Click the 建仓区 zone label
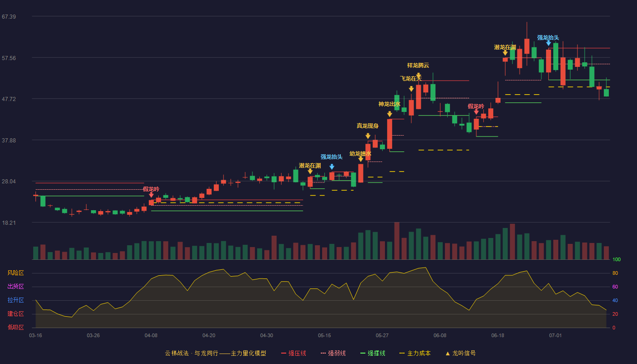This screenshot has height=364, width=637. 15,314
